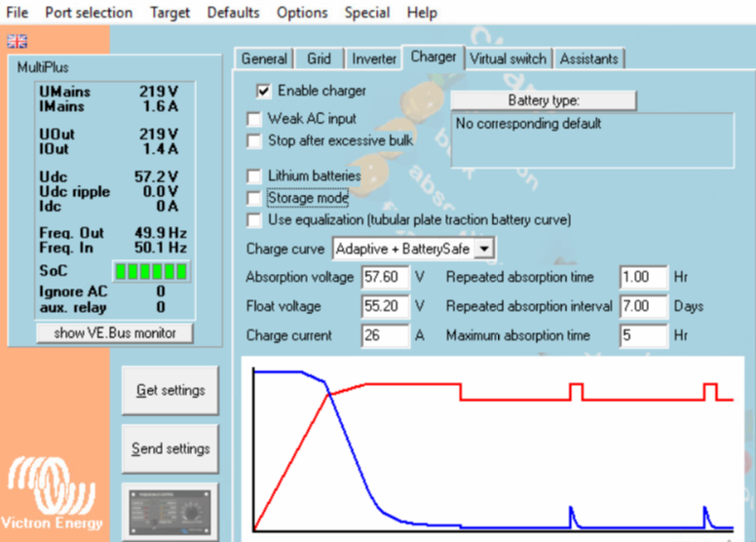Click show VE.Bus monitor button

click(115, 333)
